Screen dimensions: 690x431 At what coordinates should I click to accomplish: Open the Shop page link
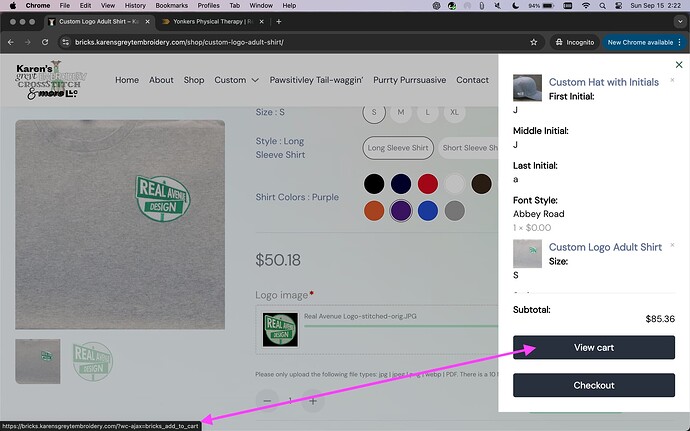[194, 80]
